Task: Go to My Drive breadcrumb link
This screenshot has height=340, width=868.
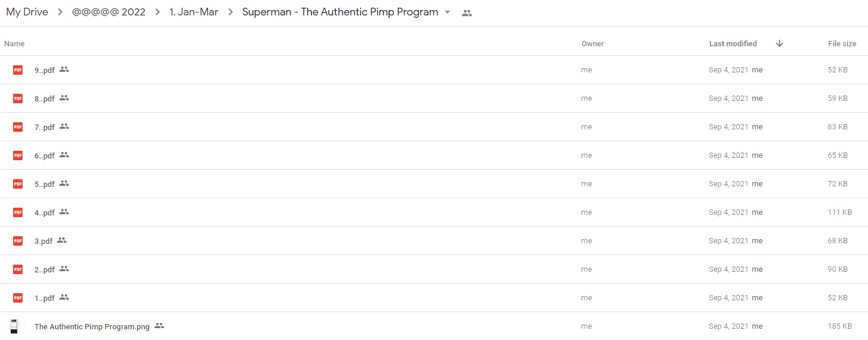Action: click(27, 12)
